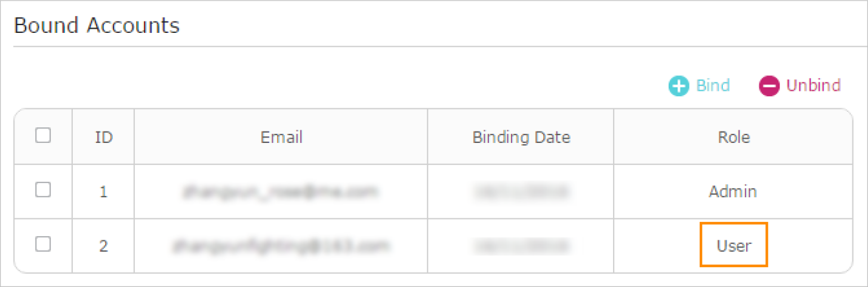Click the blue plus Bind icon
Screen dimensions: 868x287
(679, 86)
